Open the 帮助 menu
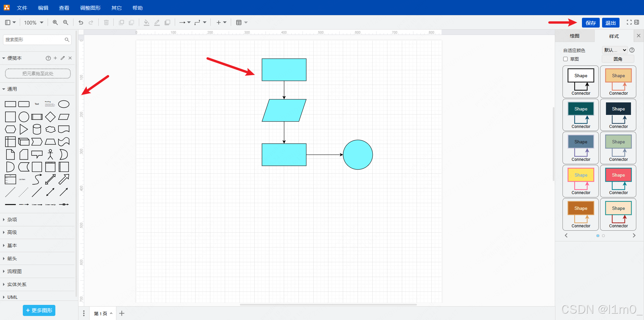Image resolution: width=644 pixels, height=320 pixels. (x=138, y=8)
